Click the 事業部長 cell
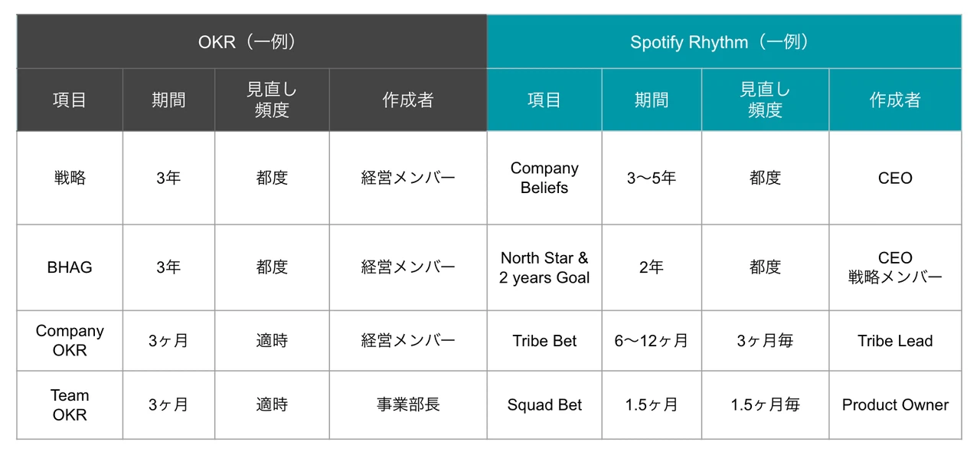 pos(408,405)
